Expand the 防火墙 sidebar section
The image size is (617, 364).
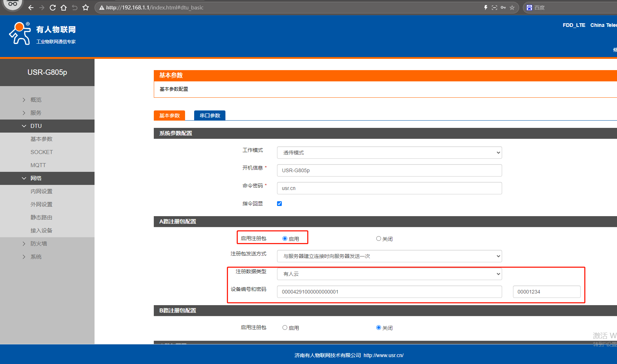[x=39, y=244]
